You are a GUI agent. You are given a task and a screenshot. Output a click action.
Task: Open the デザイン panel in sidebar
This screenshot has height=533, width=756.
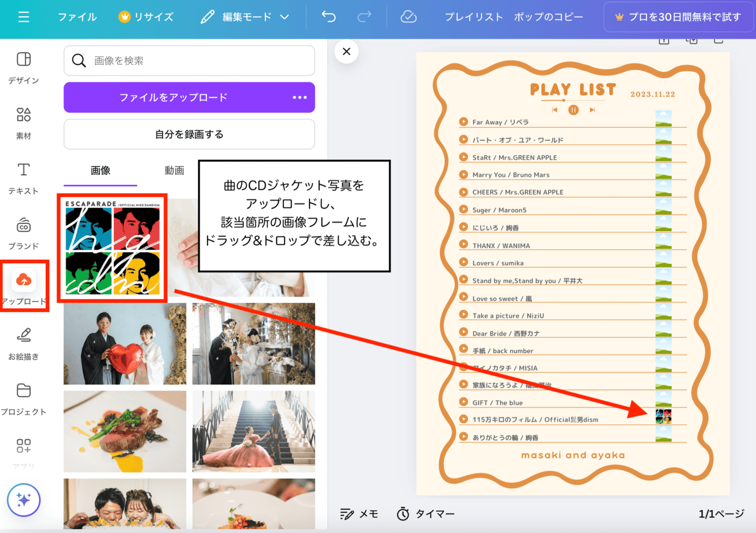click(x=23, y=68)
